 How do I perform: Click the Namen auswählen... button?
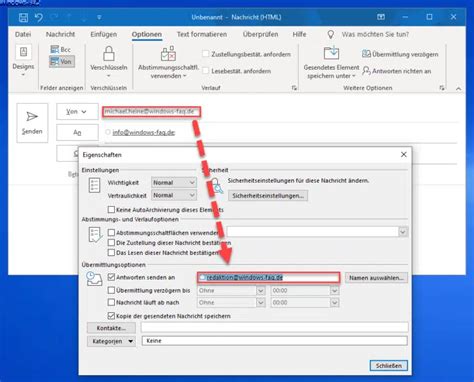click(376, 278)
